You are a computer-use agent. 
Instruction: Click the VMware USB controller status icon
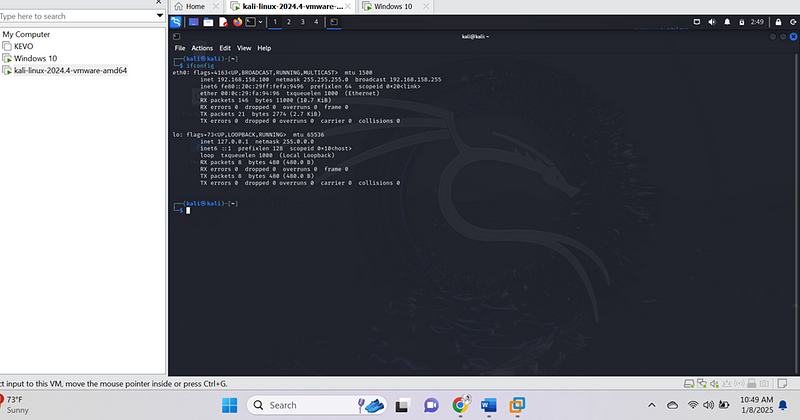(x=727, y=383)
